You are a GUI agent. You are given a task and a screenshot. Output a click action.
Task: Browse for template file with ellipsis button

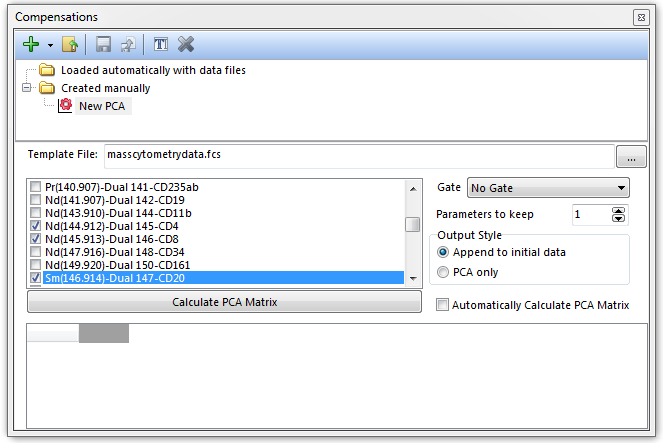pos(631,157)
